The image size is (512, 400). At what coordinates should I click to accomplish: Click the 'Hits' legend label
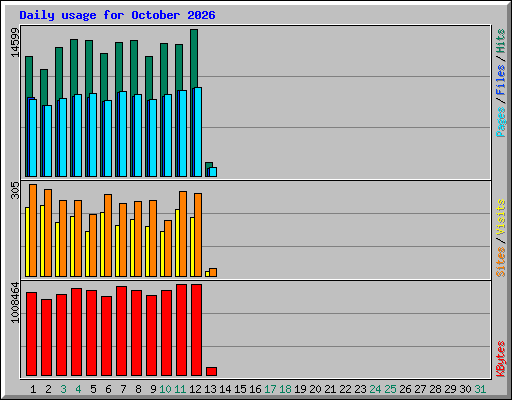click(x=501, y=41)
